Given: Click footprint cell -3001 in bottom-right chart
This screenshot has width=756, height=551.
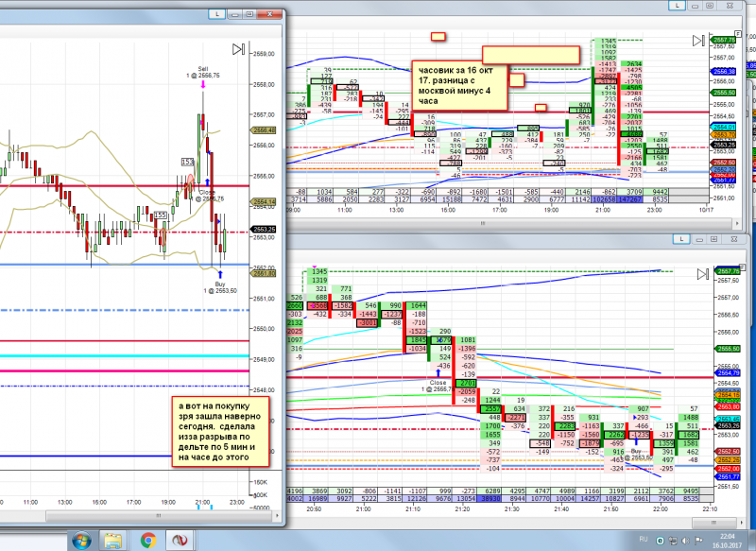Looking at the screenshot, I should 367,322.
